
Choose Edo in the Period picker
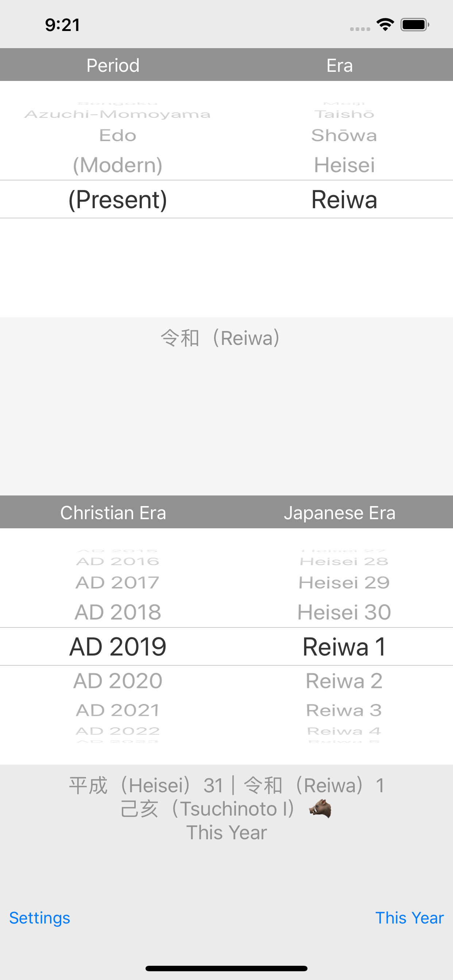click(118, 135)
